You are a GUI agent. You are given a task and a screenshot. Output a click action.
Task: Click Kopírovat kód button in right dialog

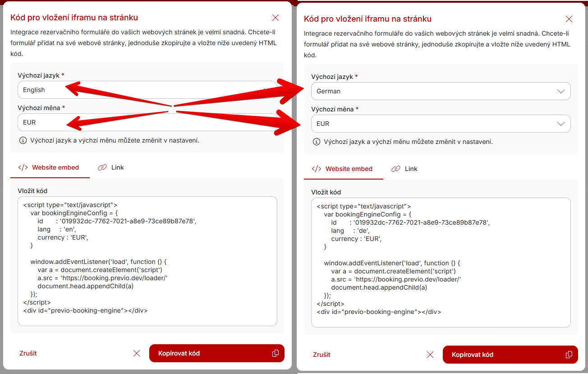point(510,355)
